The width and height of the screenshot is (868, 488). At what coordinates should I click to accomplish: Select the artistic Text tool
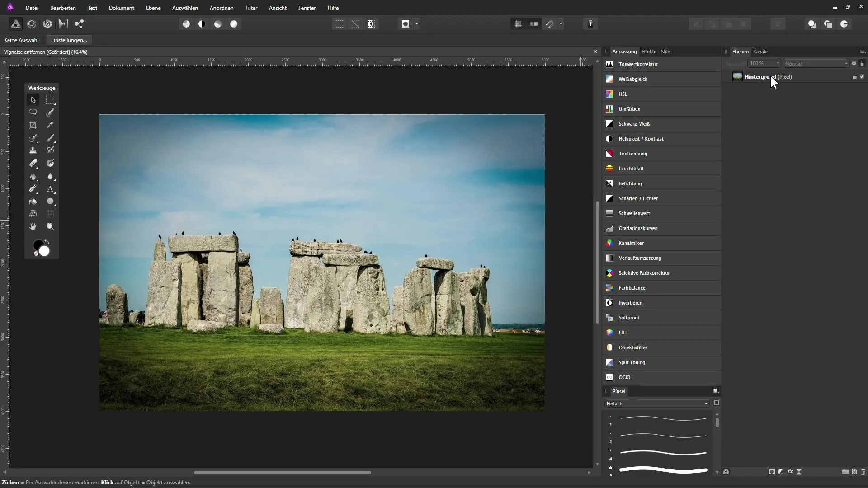tap(50, 189)
